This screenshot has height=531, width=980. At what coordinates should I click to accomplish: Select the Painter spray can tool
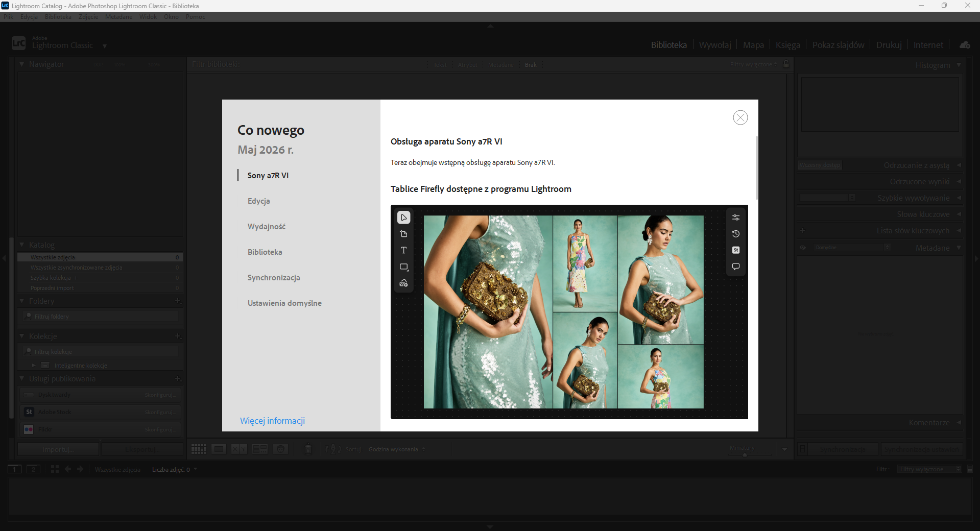pos(308,449)
